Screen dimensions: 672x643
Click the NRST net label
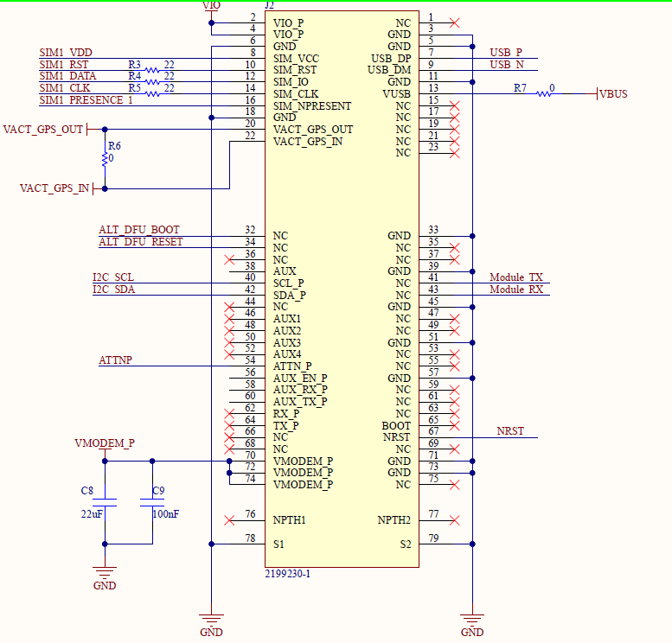510,430
